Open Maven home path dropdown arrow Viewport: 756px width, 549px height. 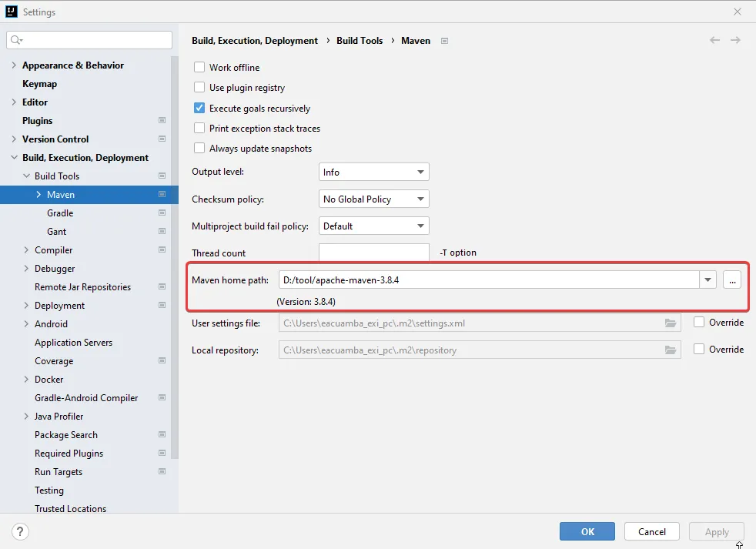(x=707, y=280)
